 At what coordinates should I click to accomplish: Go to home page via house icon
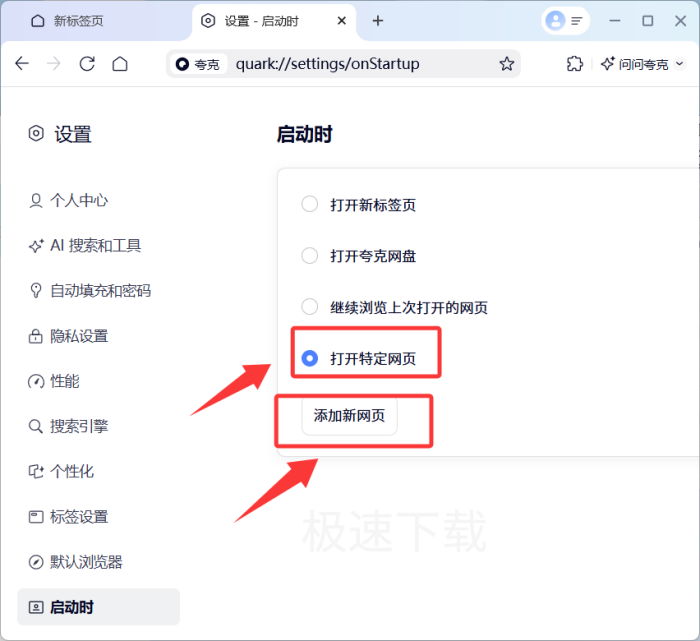click(120, 64)
